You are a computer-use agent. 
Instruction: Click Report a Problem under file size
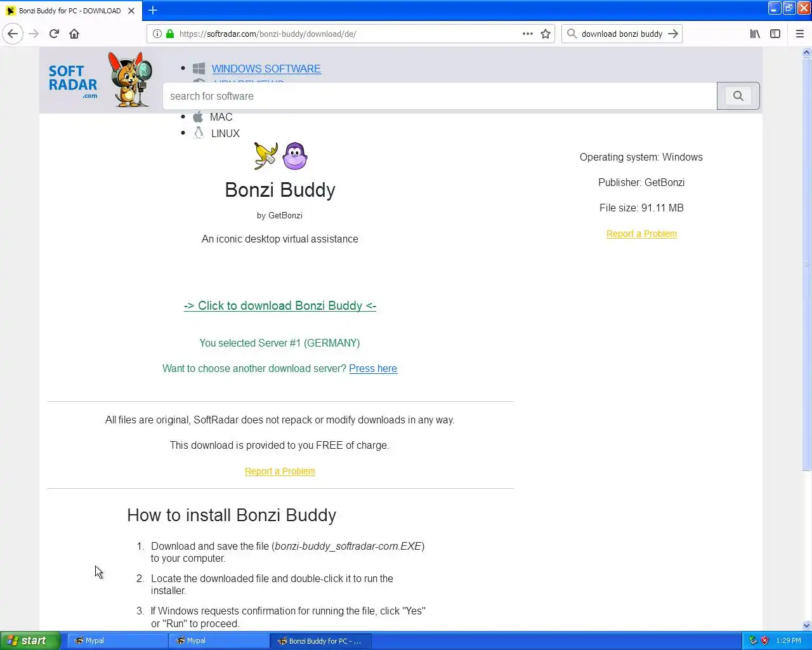coord(641,234)
